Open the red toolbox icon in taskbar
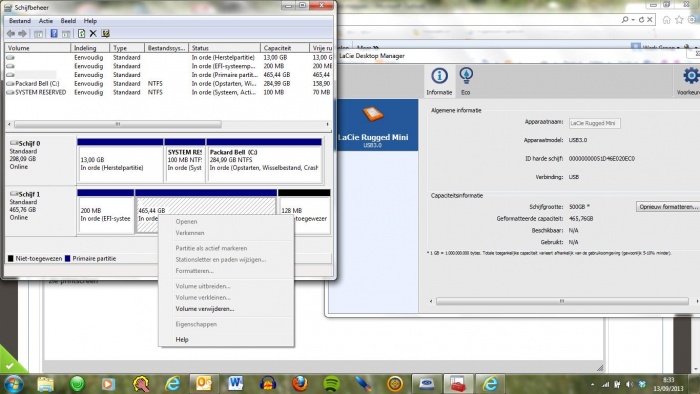700x394 pixels. [458, 383]
